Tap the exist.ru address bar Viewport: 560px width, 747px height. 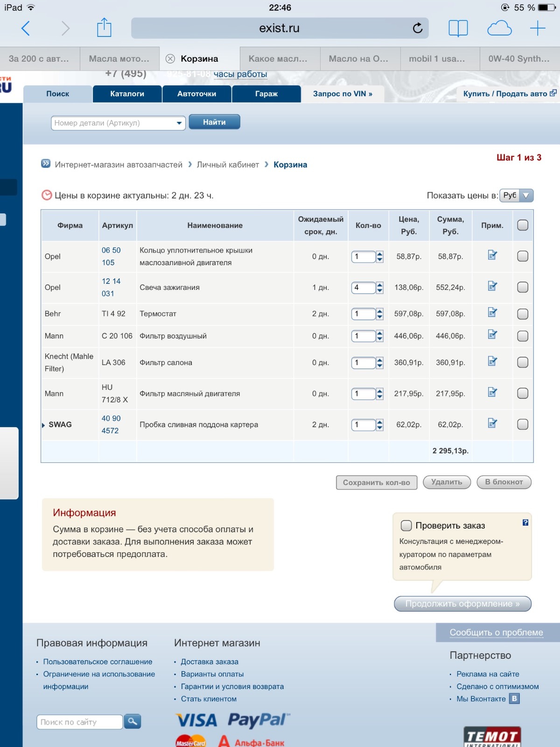[280, 28]
